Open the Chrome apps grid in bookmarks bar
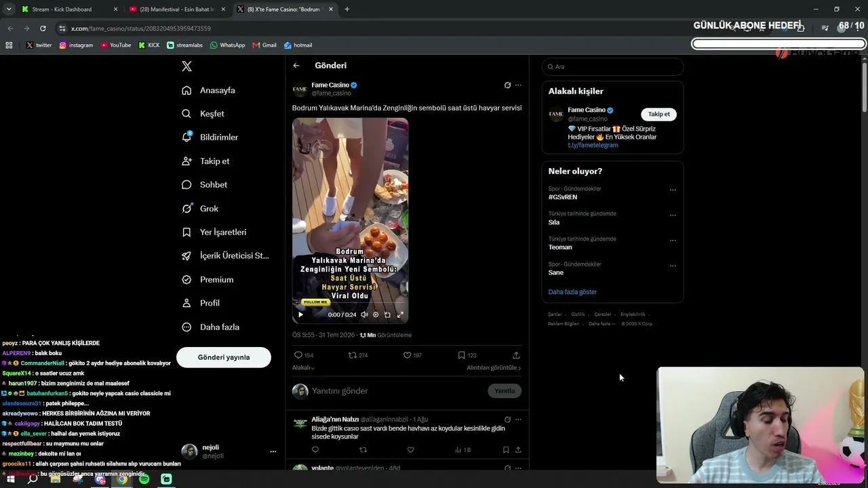Image resolution: width=868 pixels, height=488 pixels. click(9, 45)
